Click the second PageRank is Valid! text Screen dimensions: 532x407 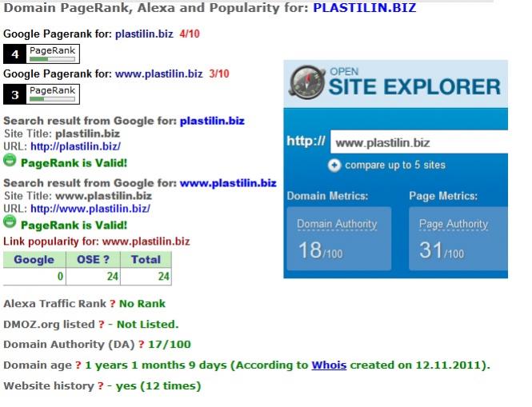[x=74, y=225]
